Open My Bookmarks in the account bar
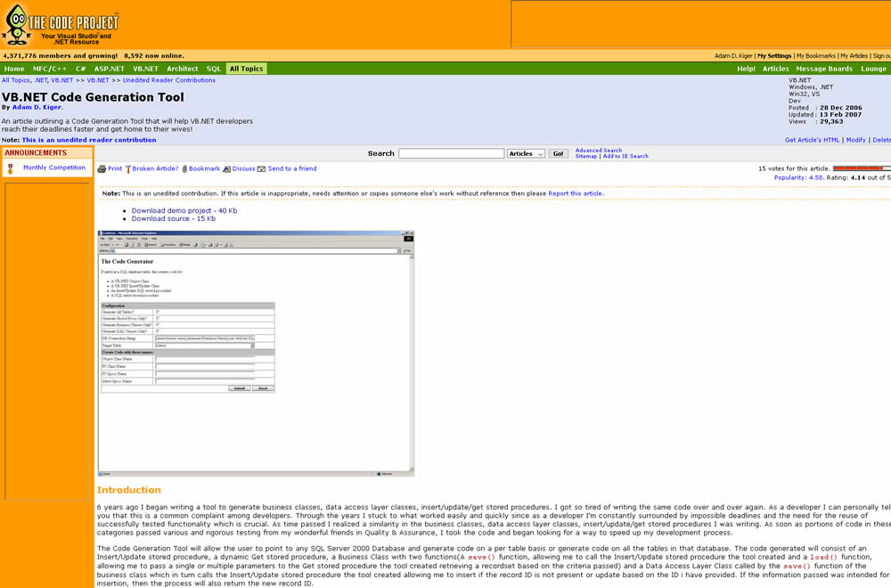The image size is (891, 588). tap(815, 56)
